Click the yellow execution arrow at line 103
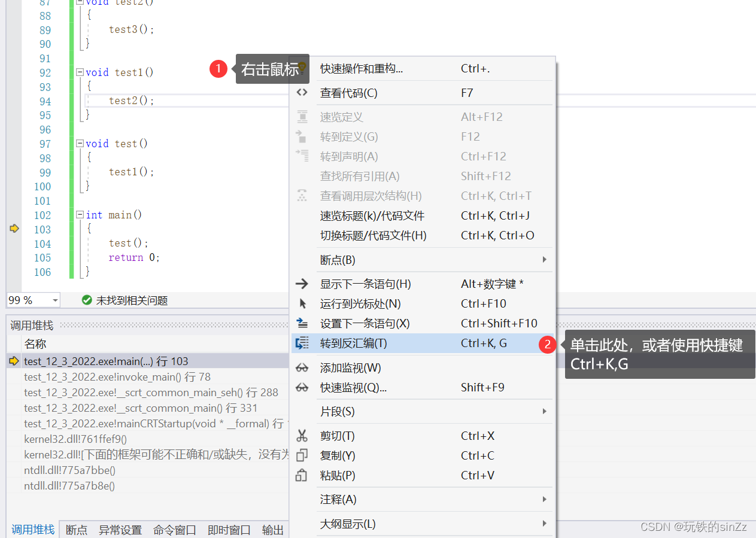Screen dimensions: 756x538 coord(14,228)
